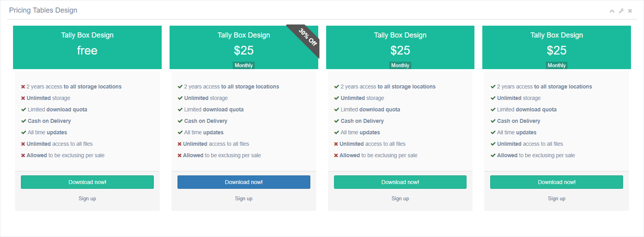This screenshot has height=237, width=644.
Task: Click check icon beside Unlimited access, fourth plan
Action: click(x=493, y=144)
